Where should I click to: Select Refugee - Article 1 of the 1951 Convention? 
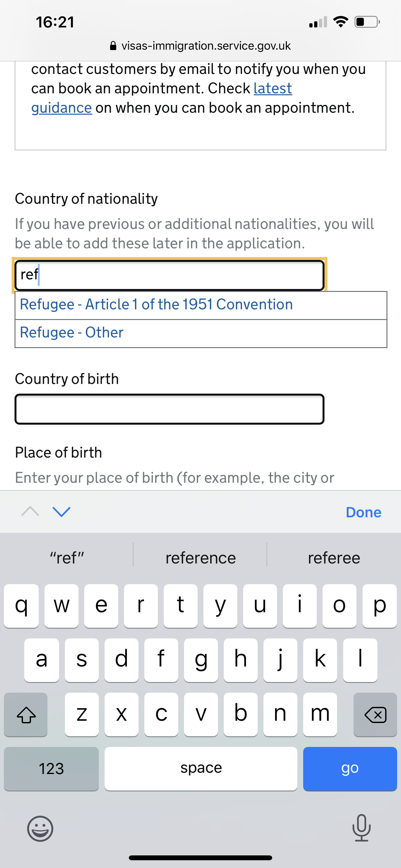click(x=201, y=305)
